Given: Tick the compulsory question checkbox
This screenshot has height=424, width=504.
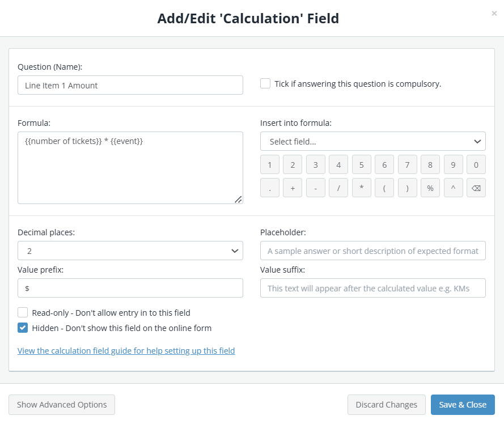Looking at the screenshot, I should (265, 83).
